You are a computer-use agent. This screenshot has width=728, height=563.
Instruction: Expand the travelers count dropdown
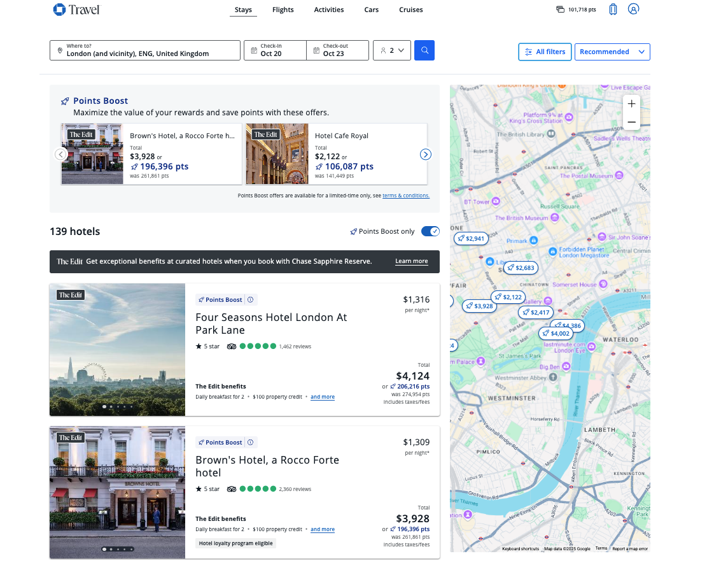click(x=392, y=50)
